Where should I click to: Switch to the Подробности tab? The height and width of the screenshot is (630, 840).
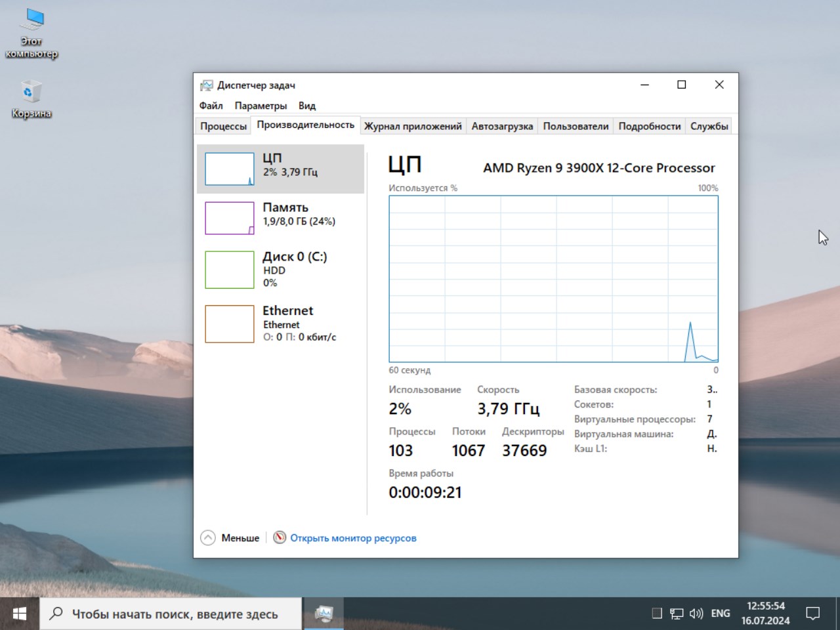(x=650, y=126)
